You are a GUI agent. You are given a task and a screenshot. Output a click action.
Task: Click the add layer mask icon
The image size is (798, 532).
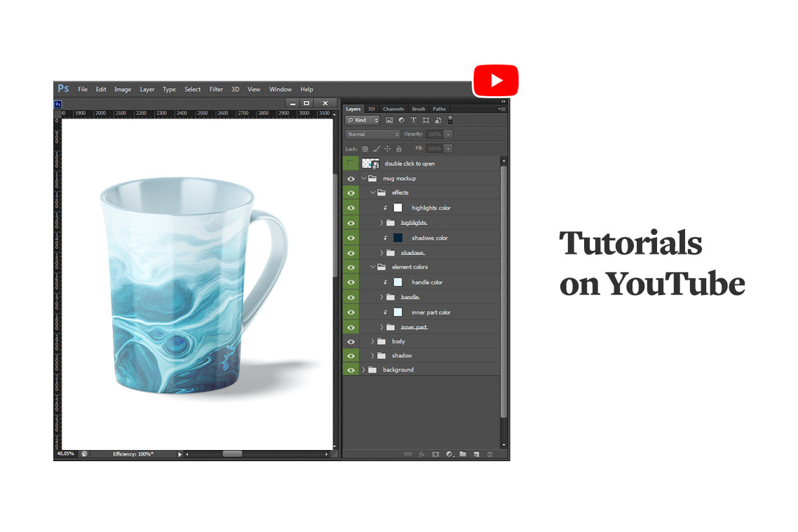tap(435, 454)
